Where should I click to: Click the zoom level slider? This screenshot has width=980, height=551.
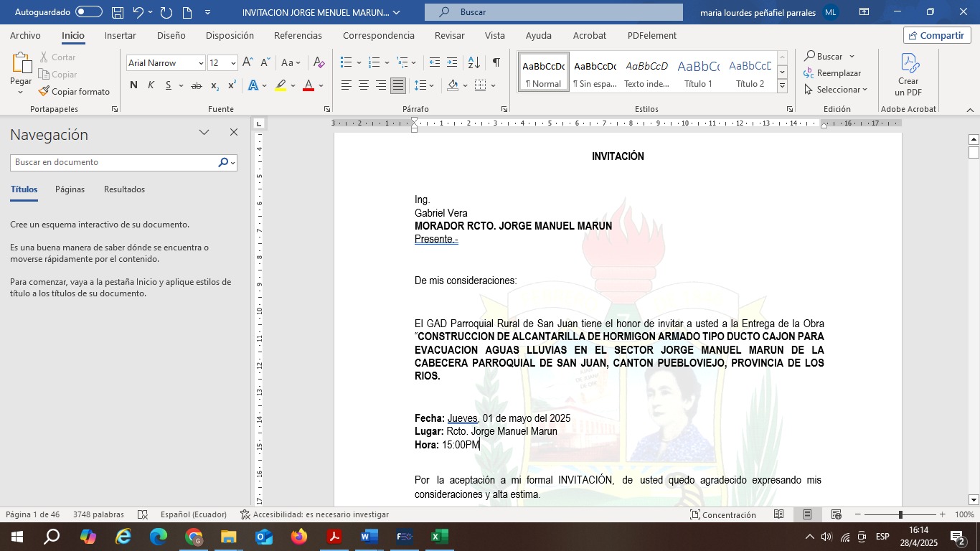[900, 514]
